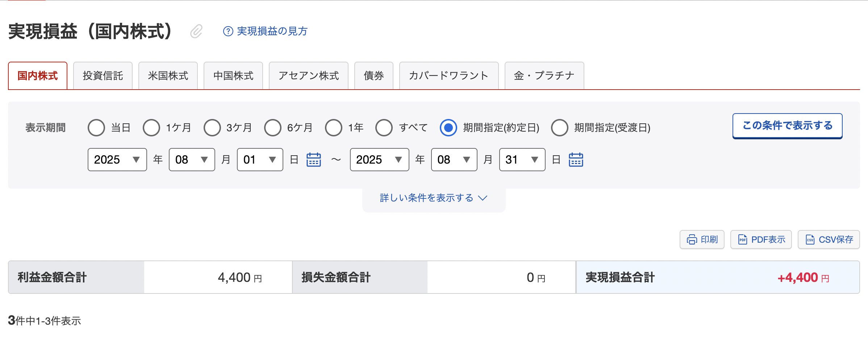Screen dimensions: 868x337
Task: Click the question mark help icon
Action: (x=228, y=31)
